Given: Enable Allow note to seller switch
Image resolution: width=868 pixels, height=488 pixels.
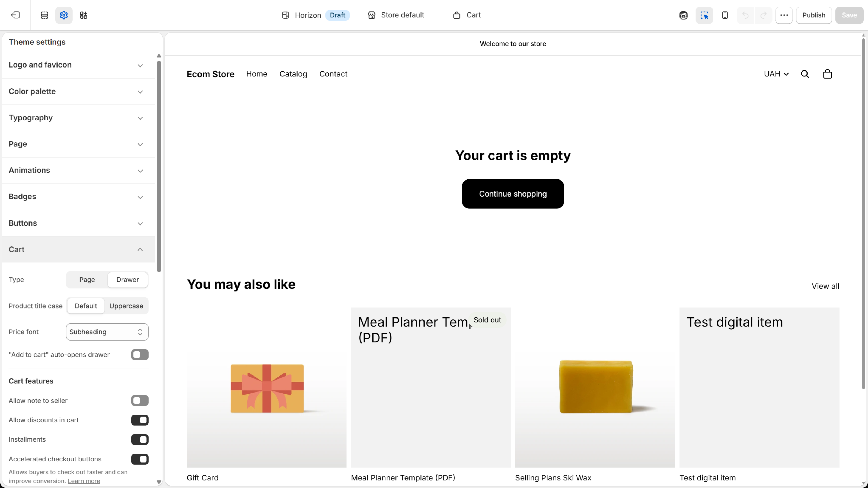Looking at the screenshot, I should pyautogui.click(x=140, y=400).
